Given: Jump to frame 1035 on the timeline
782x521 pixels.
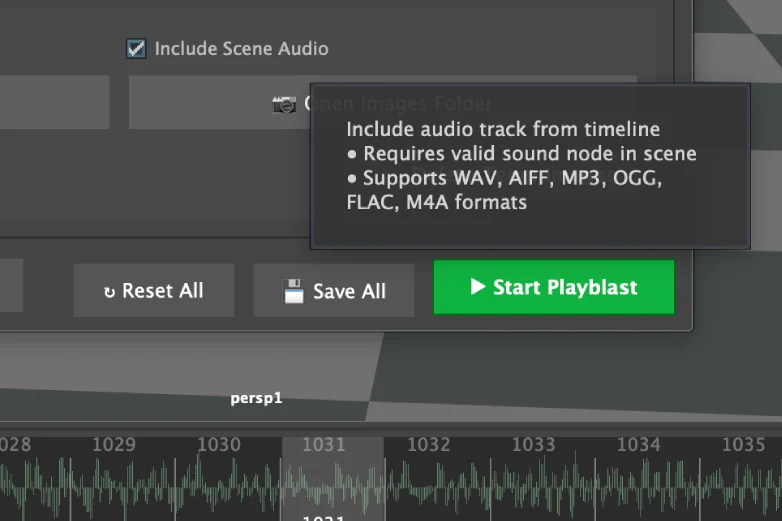Looking at the screenshot, I should click(x=743, y=444).
